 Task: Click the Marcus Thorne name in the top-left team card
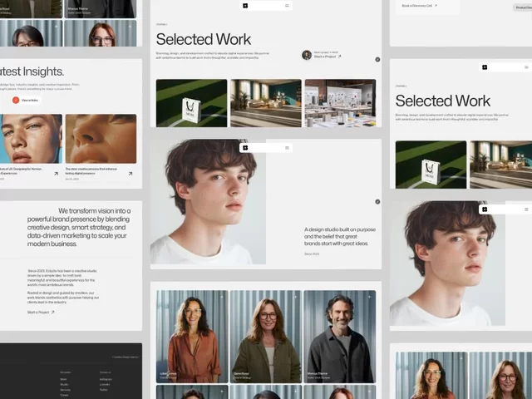point(77,8)
